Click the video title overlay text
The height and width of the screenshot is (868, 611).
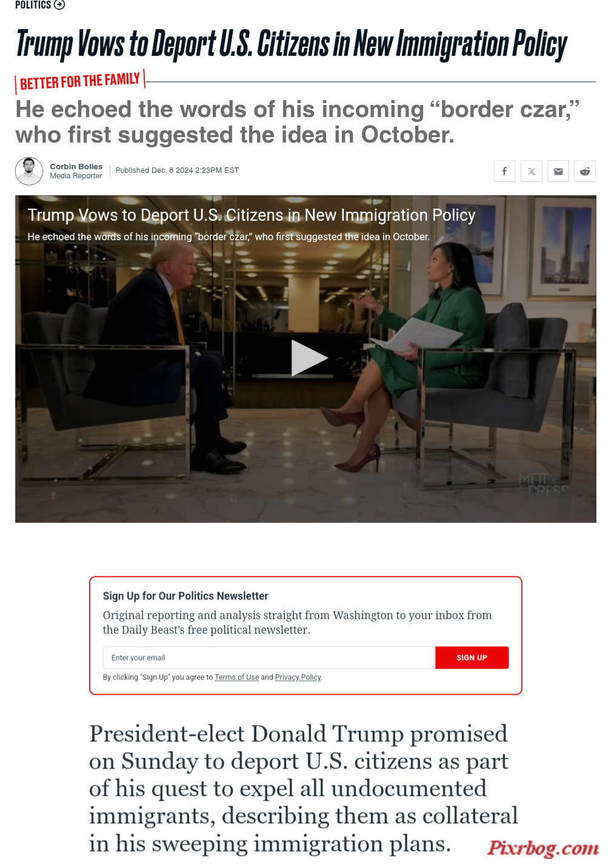tap(252, 215)
